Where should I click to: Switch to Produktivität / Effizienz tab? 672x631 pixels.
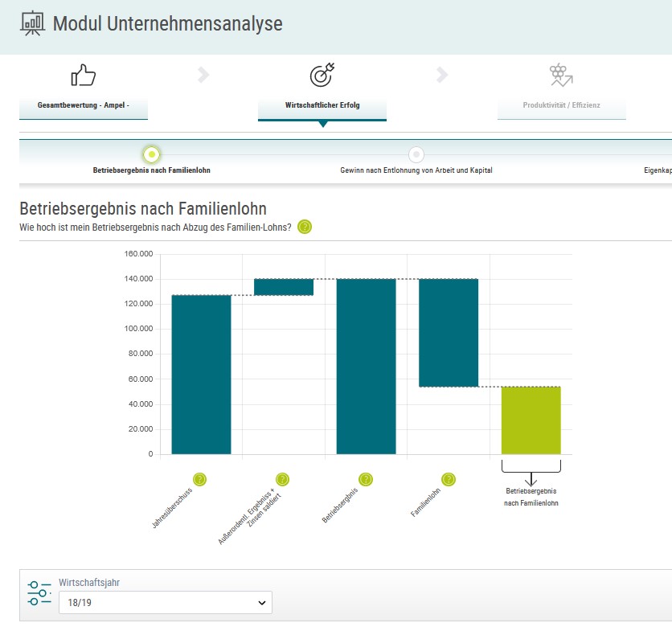click(561, 106)
